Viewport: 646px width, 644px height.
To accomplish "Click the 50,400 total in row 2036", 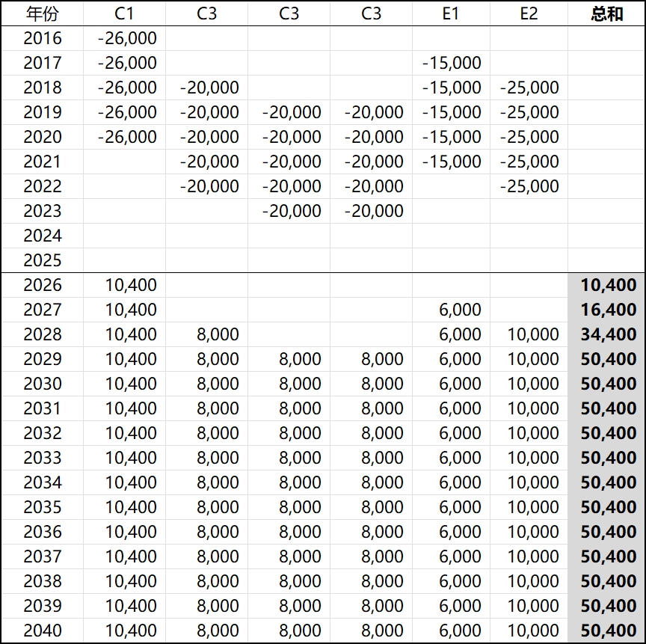I will (x=608, y=532).
